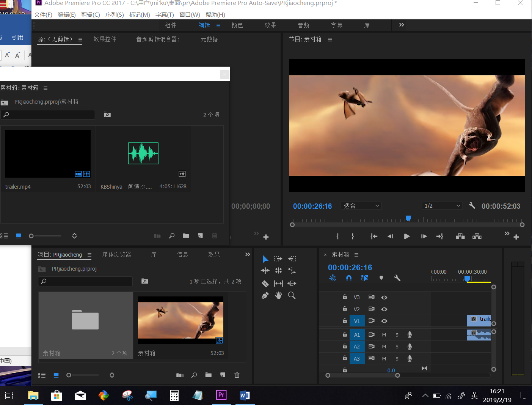Step back one frame in program monitor
Screen dimensions: 532x405
391,236
